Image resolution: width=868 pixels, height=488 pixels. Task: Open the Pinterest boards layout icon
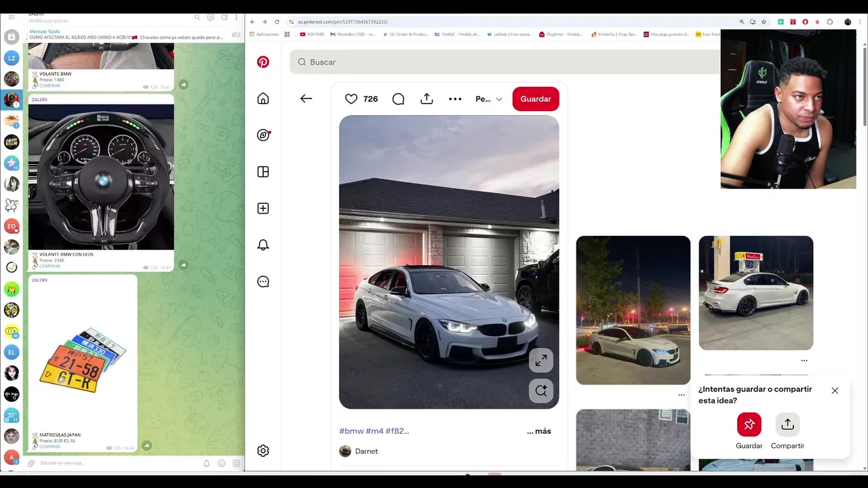point(263,171)
